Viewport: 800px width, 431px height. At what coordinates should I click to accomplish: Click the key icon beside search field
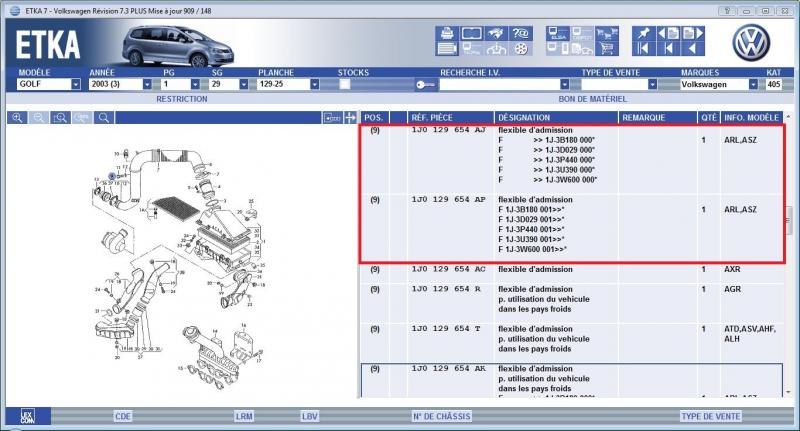click(426, 85)
